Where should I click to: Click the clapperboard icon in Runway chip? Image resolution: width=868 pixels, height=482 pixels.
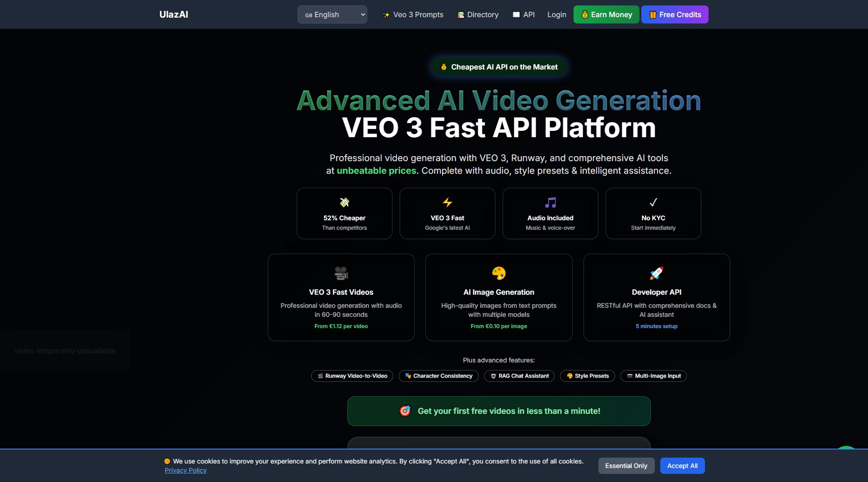(x=321, y=376)
